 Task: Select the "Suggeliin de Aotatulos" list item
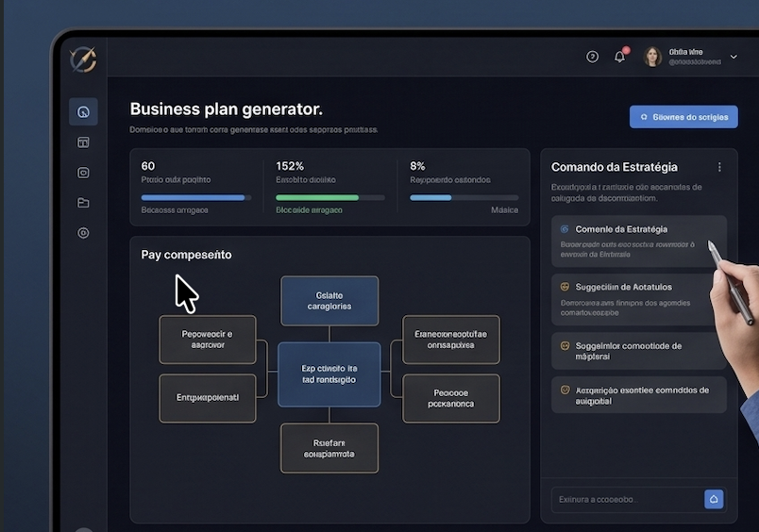(638, 300)
